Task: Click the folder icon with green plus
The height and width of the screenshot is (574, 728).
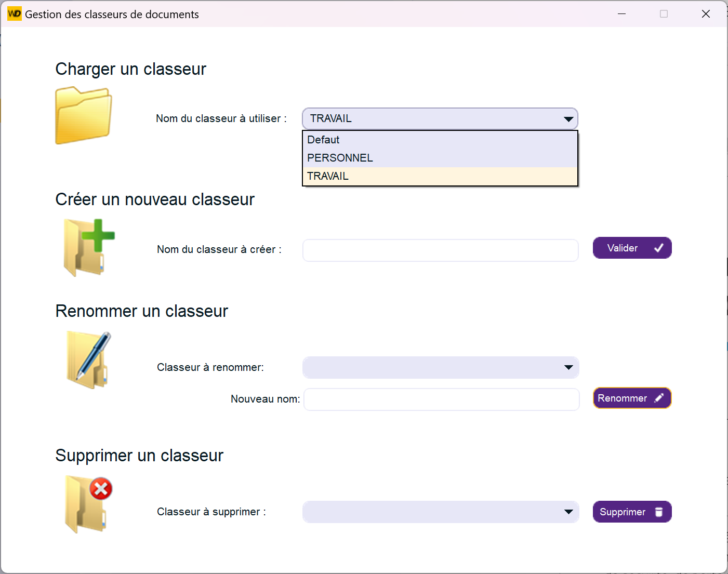Action: click(x=88, y=248)
